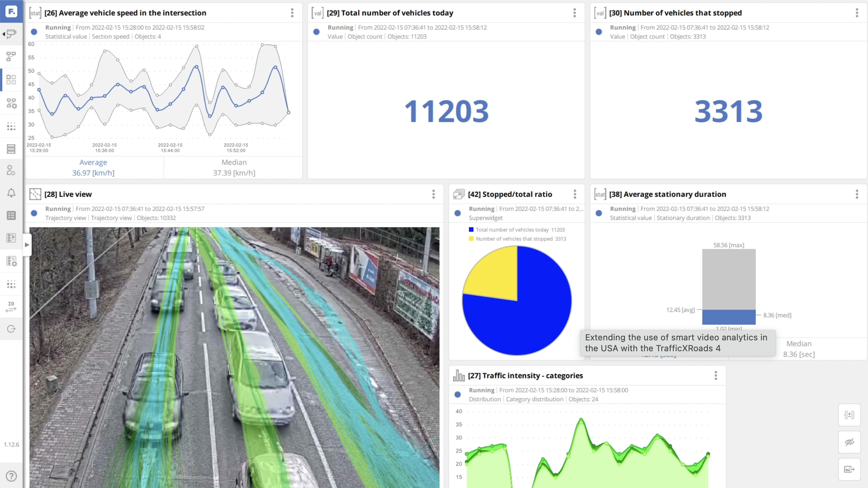Image resolution: width=868 pixels, height=488 pixels.
Task: Open the stacked rows icon in sidebar
Action: (x=11, y=149)
